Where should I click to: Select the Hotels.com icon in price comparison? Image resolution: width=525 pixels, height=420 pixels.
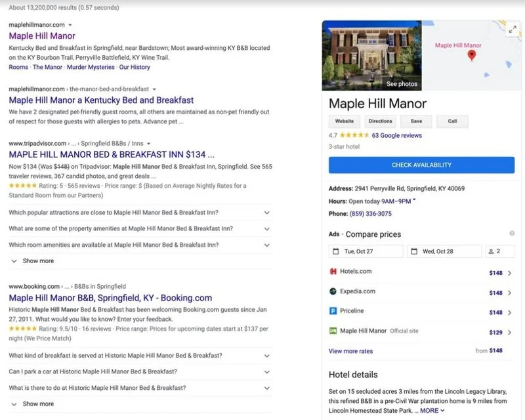pos(334,271)
